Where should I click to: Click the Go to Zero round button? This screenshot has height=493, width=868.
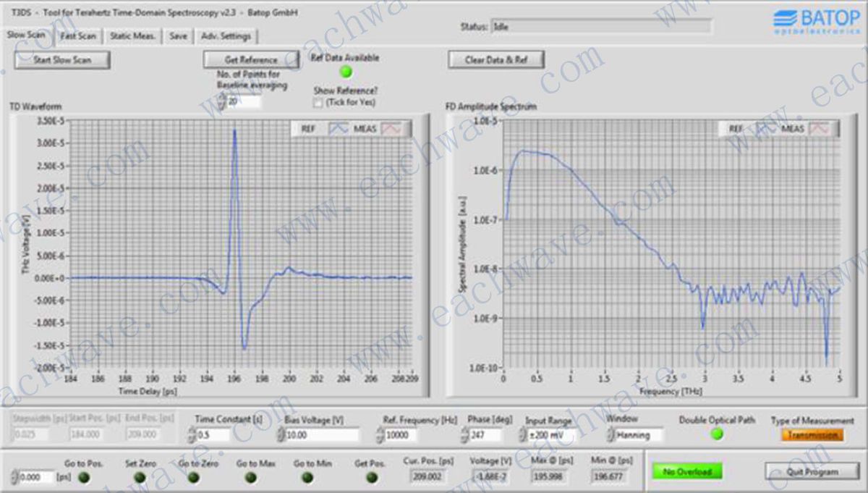[x=195, y=477]
